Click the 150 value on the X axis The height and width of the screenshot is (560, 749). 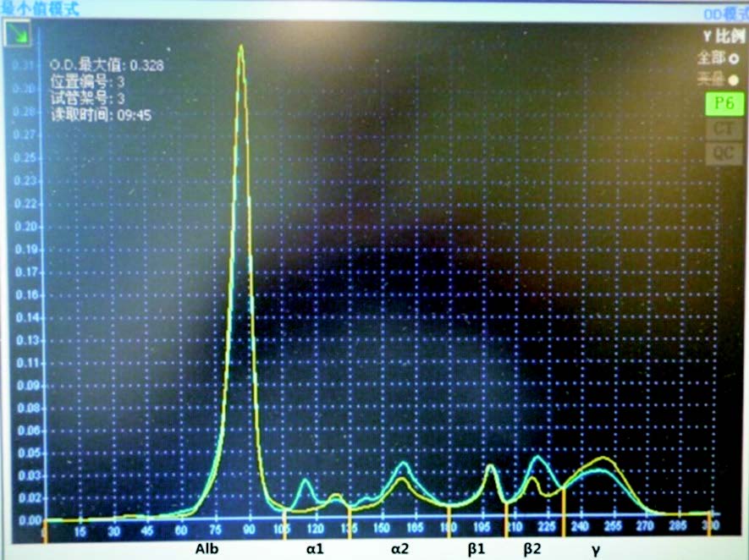(382, 528)
